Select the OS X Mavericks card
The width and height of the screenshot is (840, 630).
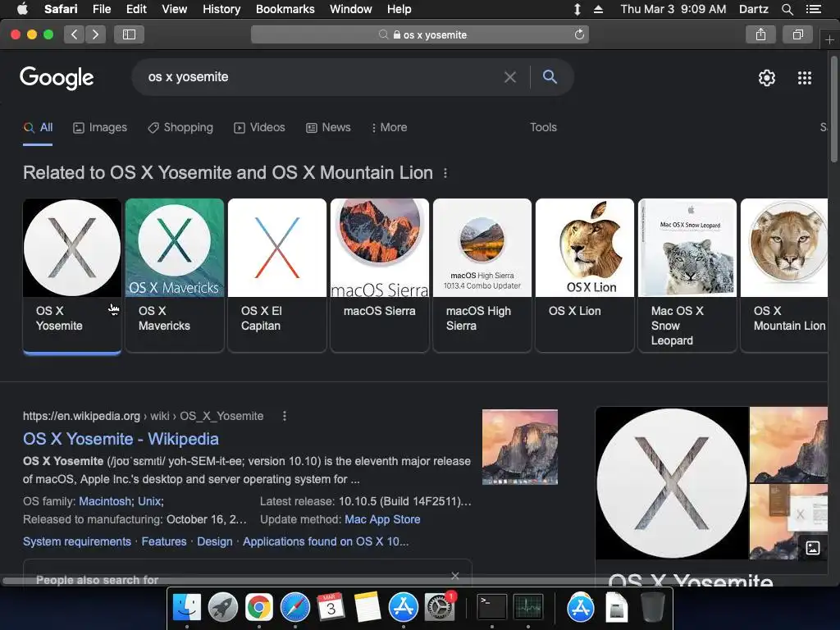(x=175, y=276)
